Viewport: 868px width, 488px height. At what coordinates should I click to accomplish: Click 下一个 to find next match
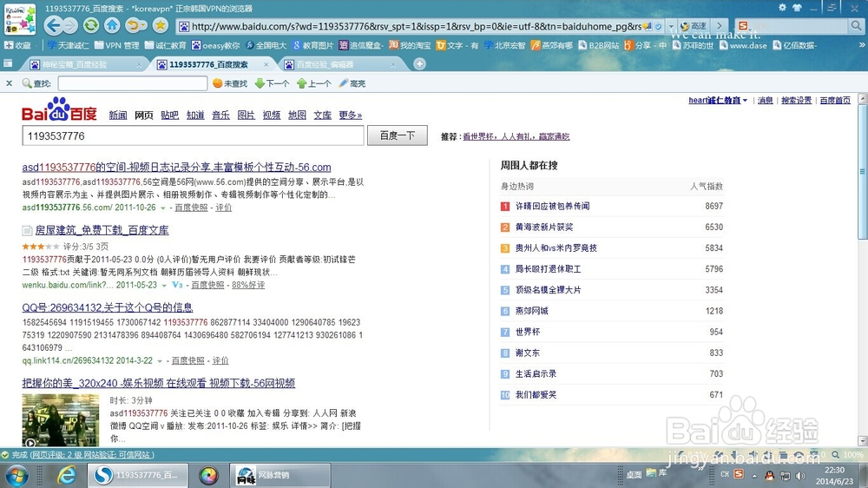[272, 83]
